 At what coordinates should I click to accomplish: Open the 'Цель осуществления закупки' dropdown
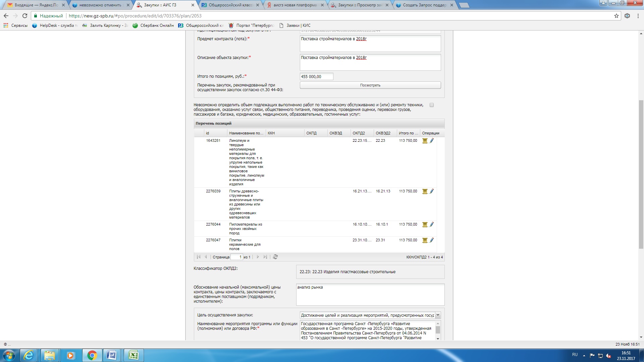pos(438,315)
